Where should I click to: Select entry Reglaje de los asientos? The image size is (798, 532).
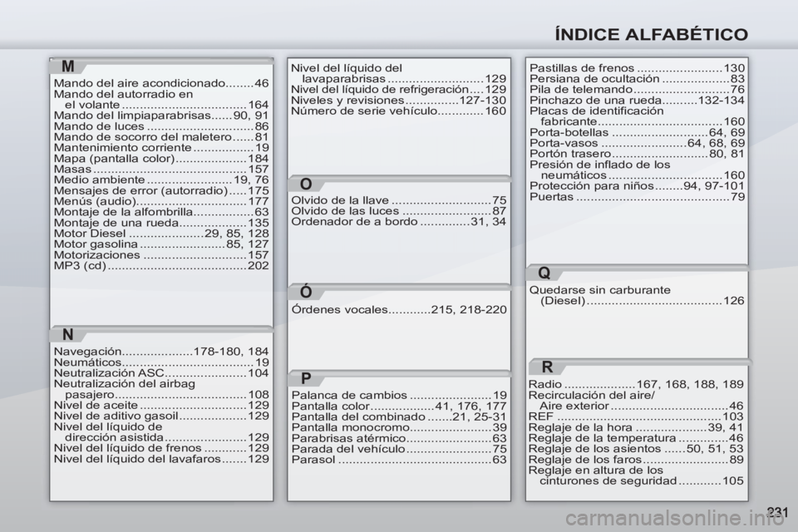pos(636,449)
